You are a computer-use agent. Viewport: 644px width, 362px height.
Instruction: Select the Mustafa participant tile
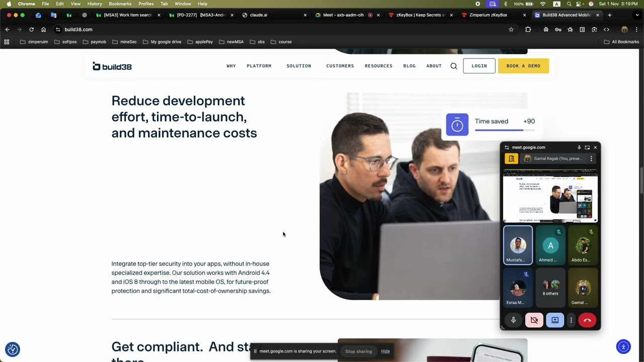(x=518, y=245)
